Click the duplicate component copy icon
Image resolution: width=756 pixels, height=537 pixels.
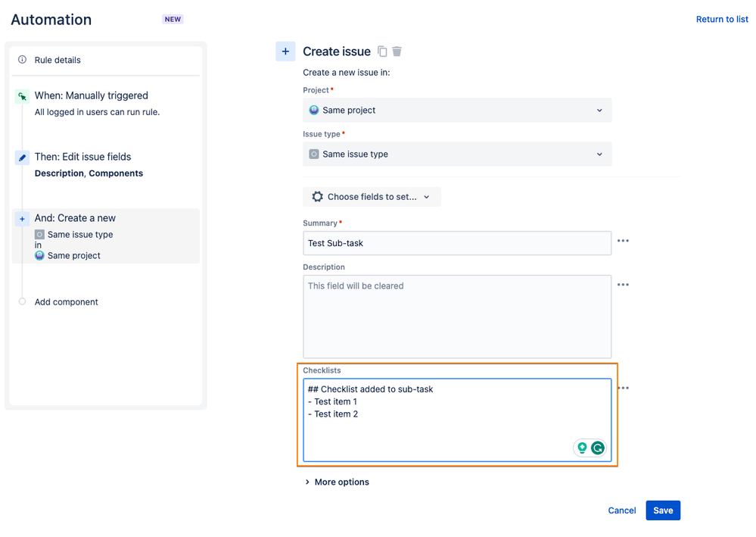pyautogui.click(x=382, y=52)
